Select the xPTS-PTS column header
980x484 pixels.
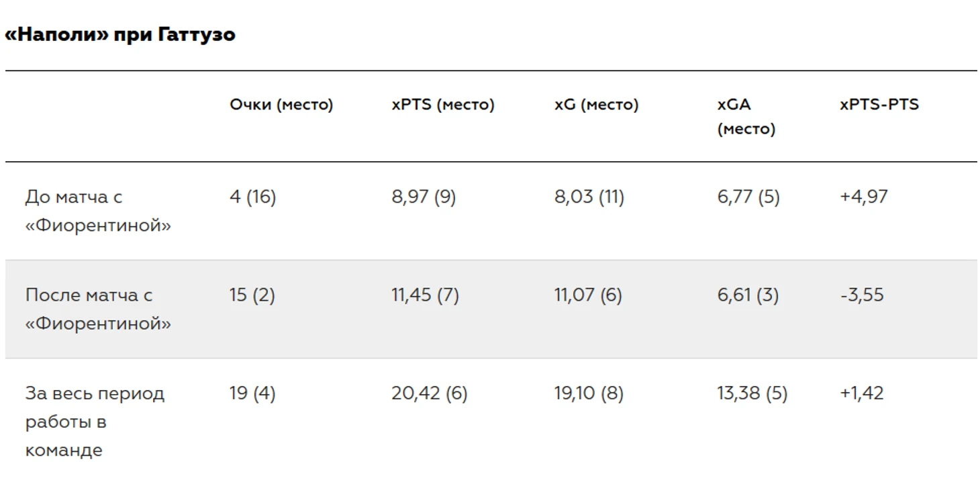point(879,105)
